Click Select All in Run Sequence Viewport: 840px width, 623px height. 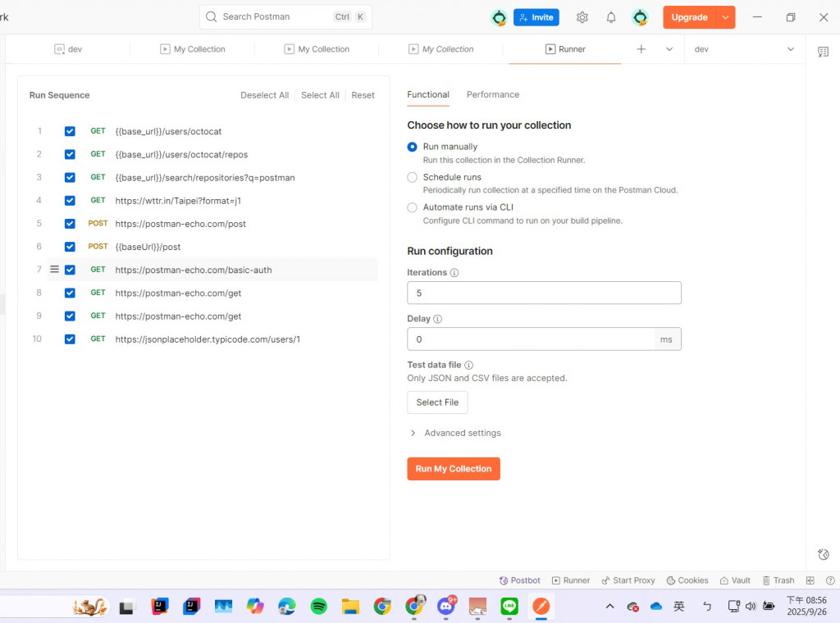pos(320,95)
